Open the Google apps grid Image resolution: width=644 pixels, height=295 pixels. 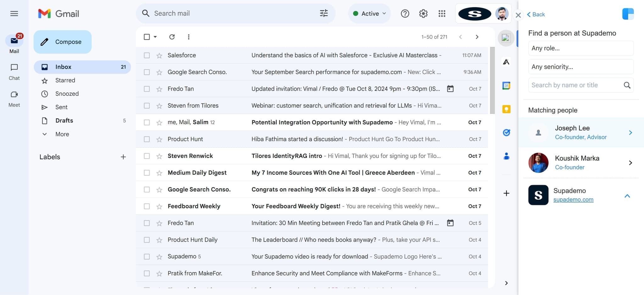(441, 14)
